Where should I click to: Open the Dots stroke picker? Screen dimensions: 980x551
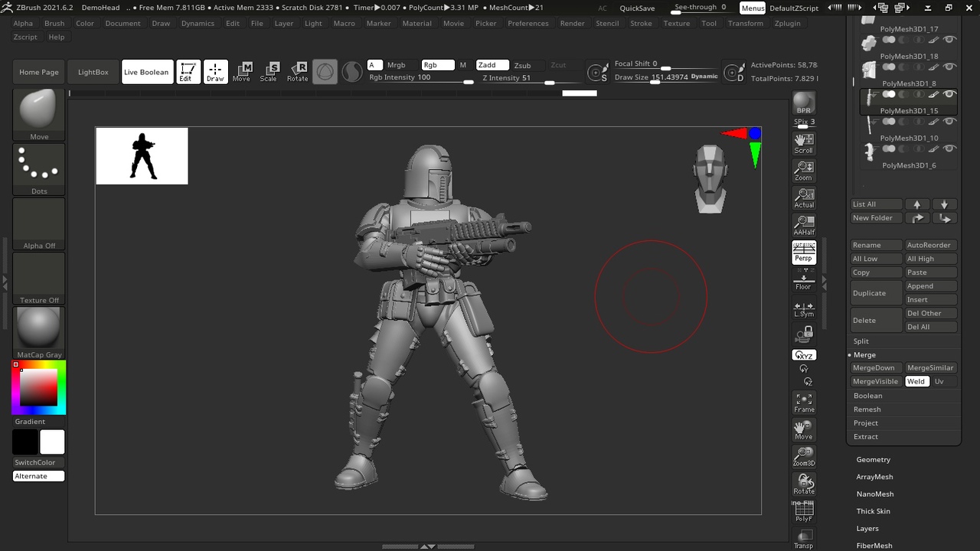pos(39,169)
